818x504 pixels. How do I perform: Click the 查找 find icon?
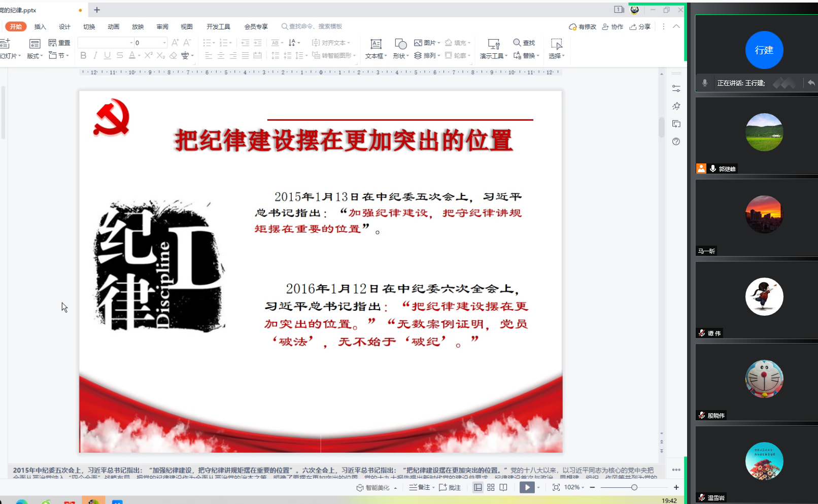(x=517, y=43)
